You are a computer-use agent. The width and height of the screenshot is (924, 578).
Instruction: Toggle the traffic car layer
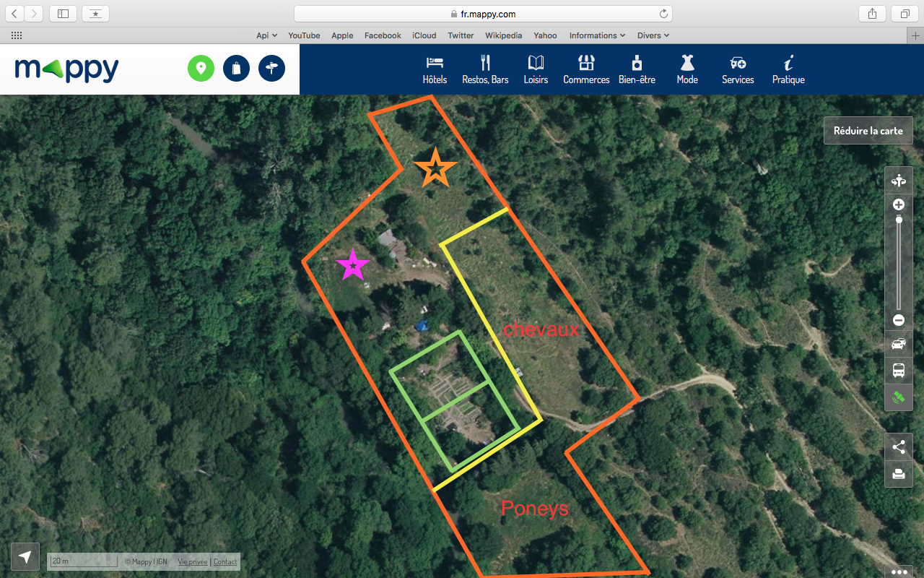coord(899,345)
